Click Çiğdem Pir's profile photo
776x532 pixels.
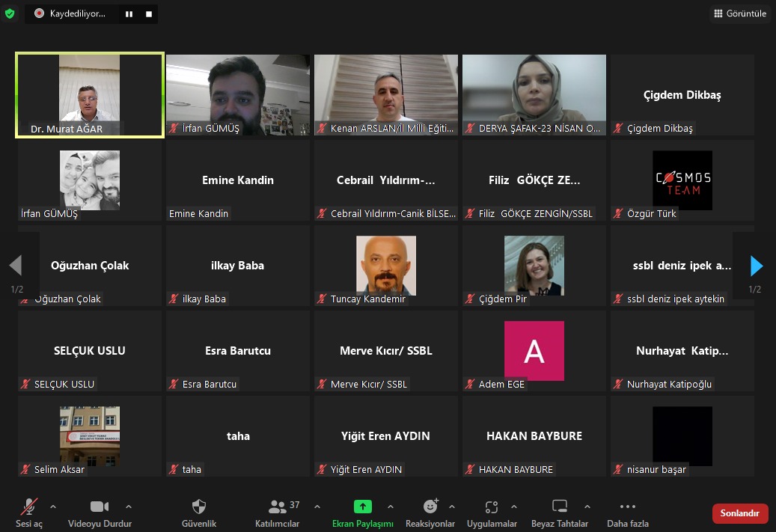click(x=534, y=266)
